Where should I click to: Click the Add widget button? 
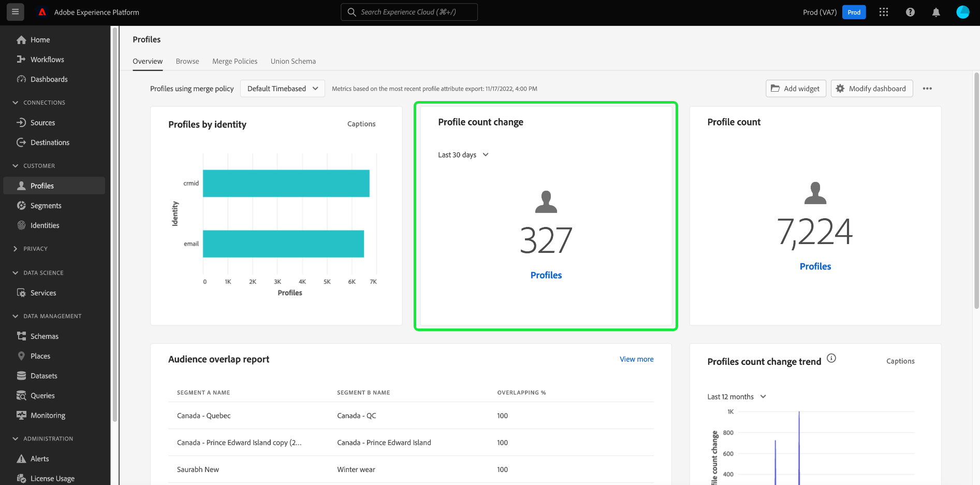[x=796, y=89]
